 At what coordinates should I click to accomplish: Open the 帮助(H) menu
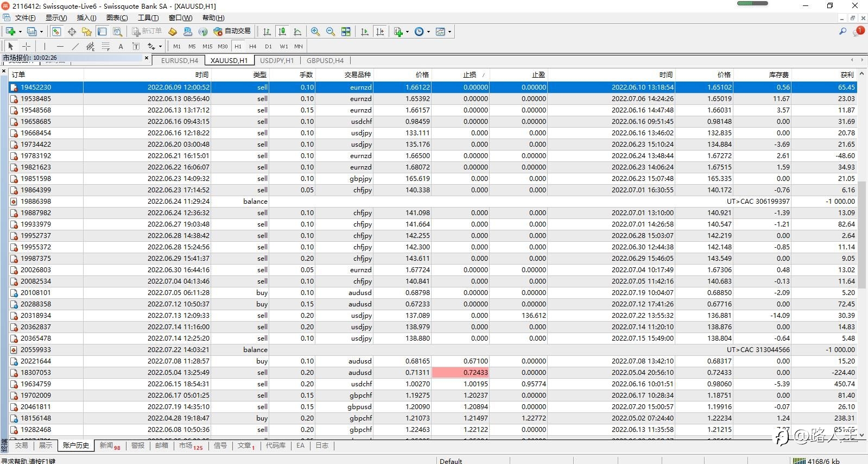pos(213,17)
